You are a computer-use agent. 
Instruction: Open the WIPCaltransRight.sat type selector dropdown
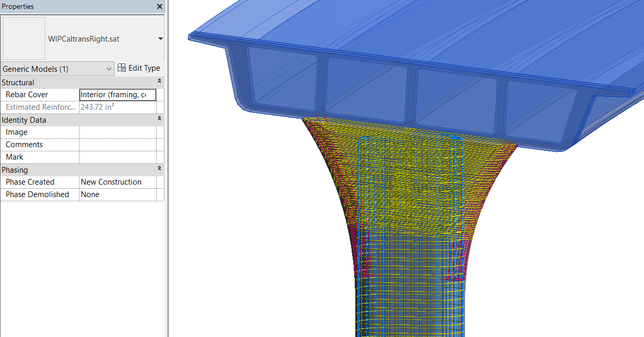click(160, 38)
